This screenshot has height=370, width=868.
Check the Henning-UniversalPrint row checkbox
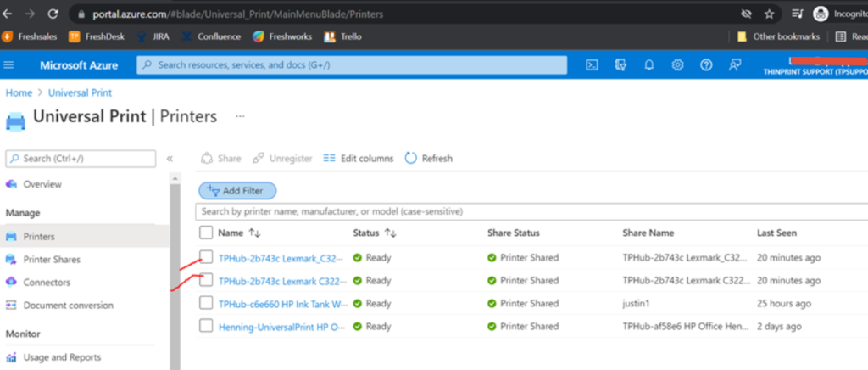tap(206, 326)
